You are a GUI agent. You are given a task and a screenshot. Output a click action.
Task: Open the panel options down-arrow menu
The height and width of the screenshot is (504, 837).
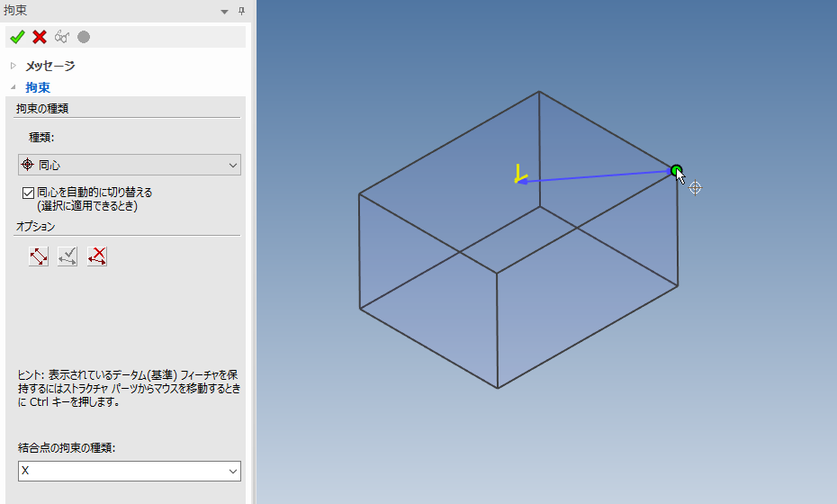click(x=224, y=11)
